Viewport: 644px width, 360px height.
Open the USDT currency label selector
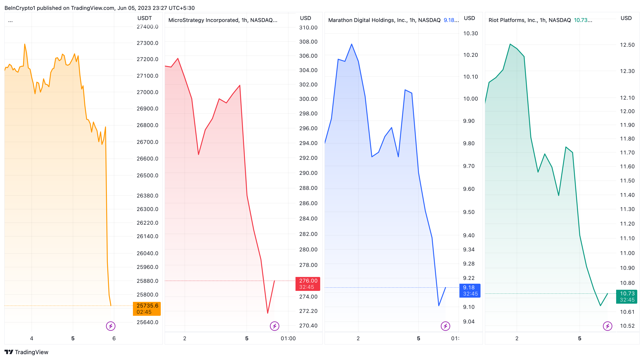click(x=145, y=18)
